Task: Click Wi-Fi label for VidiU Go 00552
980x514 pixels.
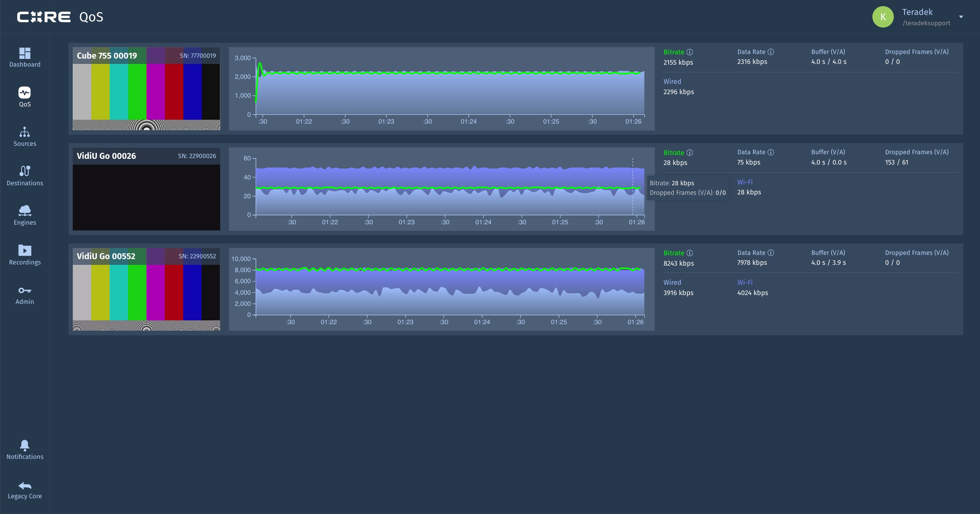Action: [745, 282]
